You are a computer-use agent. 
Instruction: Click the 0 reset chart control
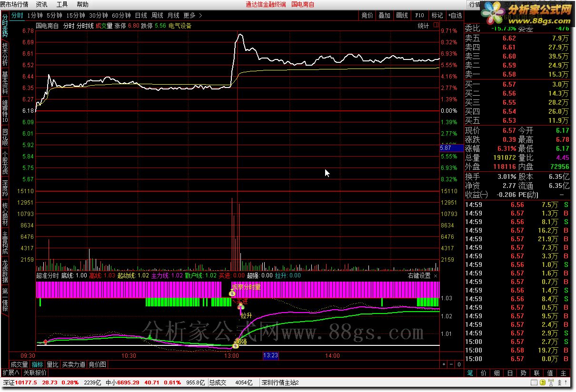[459, 364]
